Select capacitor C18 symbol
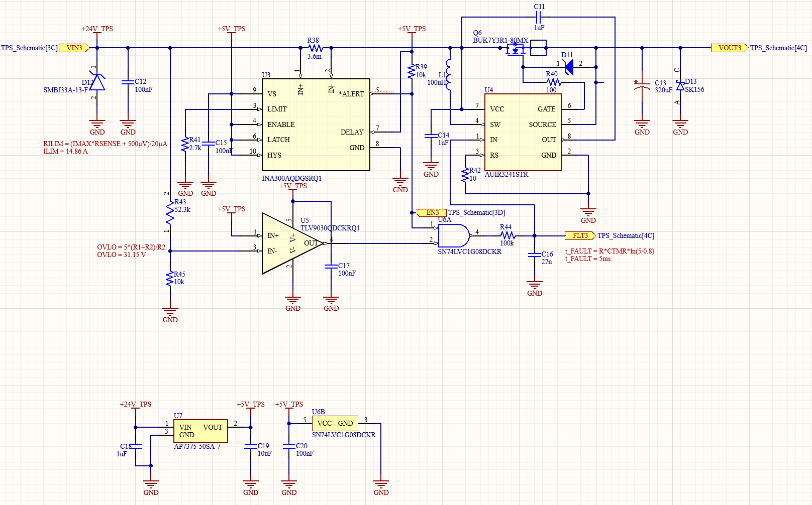Viewport: 812px width, 505px height. pos(136,446)
